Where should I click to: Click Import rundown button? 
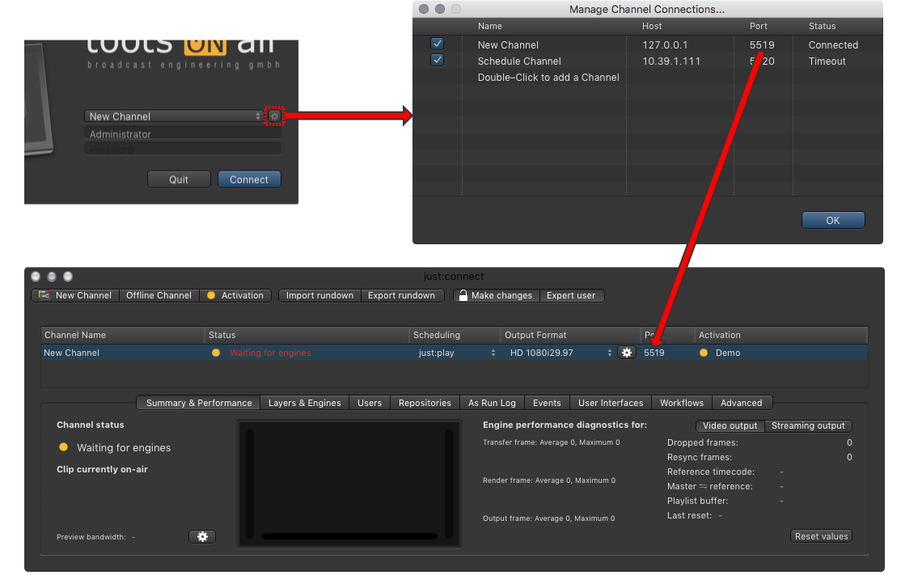(x=319, y=295)
